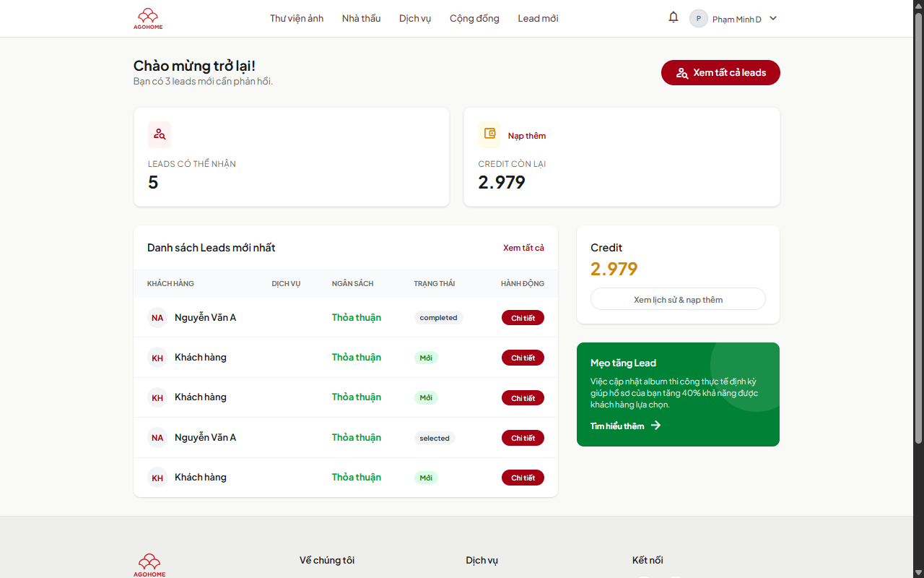Click HÀNH ĐỘNG column header

pos(523,284)
